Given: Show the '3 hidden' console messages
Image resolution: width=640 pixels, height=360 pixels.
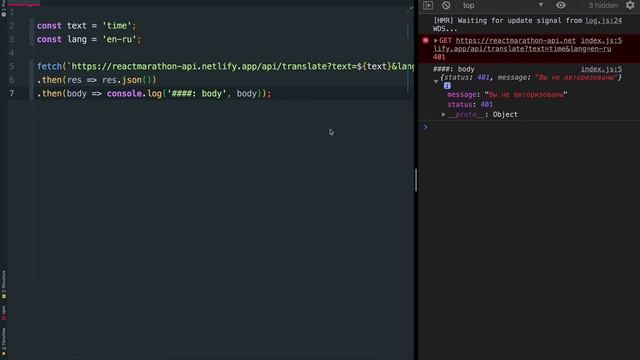Looking at the screenshot, I should (603, 5).
